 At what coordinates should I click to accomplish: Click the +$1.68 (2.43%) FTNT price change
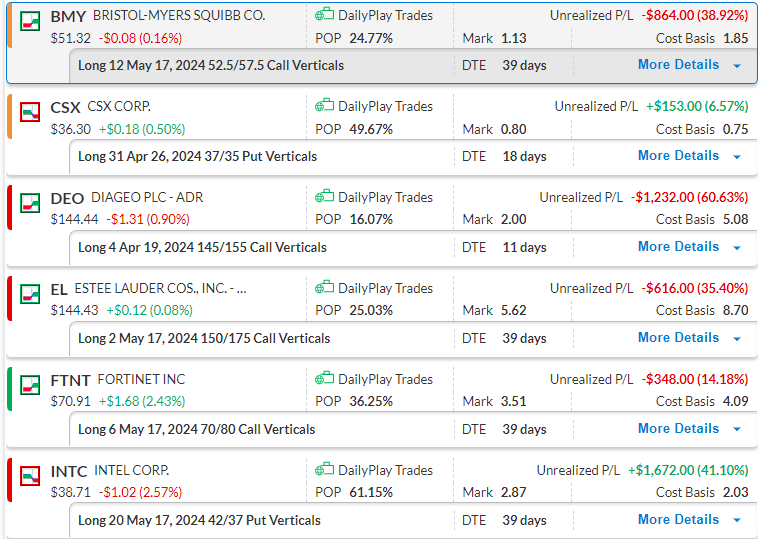142,401
